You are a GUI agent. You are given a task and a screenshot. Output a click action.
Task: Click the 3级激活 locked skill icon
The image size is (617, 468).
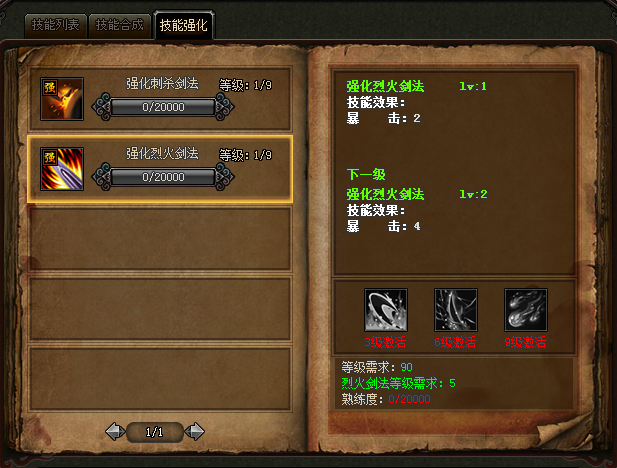click(386, 310)
